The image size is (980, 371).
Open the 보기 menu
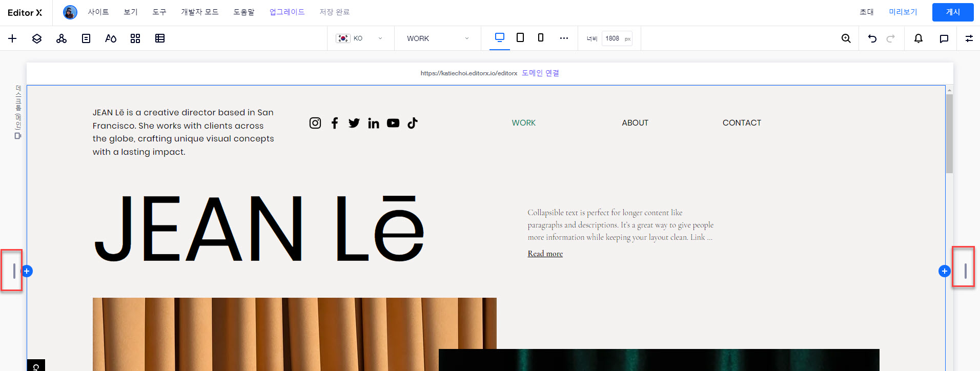click(x=131, y=12)
